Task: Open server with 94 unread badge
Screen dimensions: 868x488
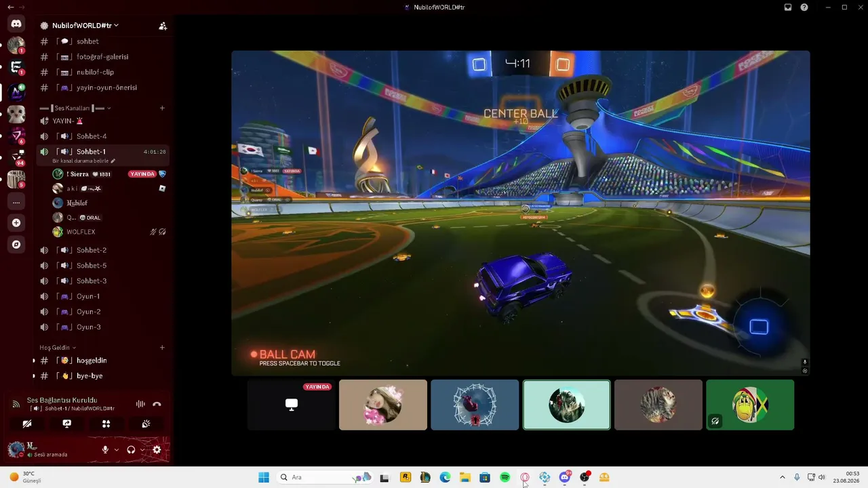Action: pyautogui.click(x=16, y=158)
